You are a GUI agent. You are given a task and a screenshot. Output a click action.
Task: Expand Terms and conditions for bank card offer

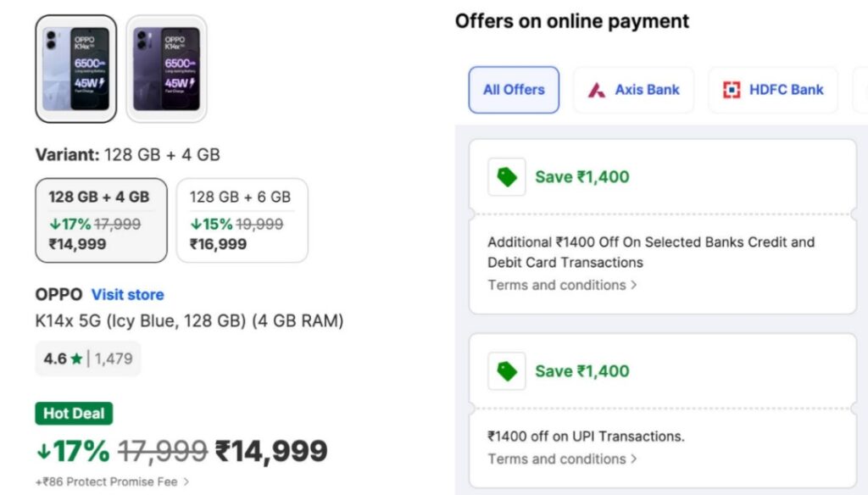click(562, 285)
